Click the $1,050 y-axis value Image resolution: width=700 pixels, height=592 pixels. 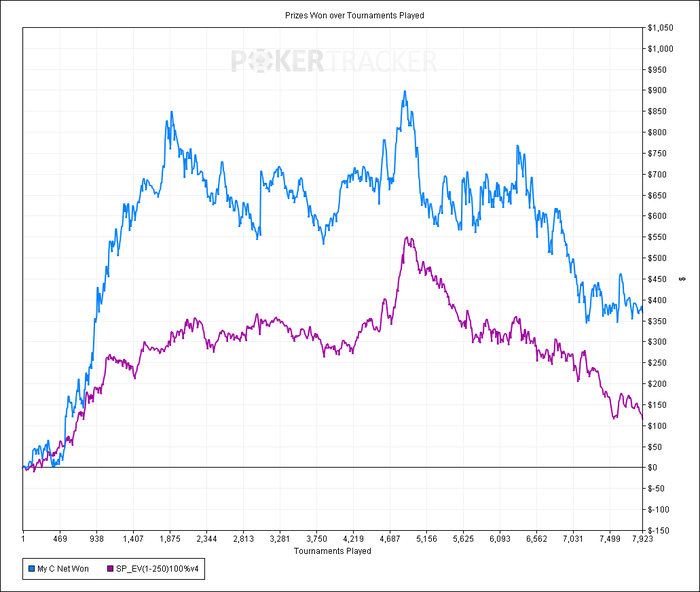[660, 28]
